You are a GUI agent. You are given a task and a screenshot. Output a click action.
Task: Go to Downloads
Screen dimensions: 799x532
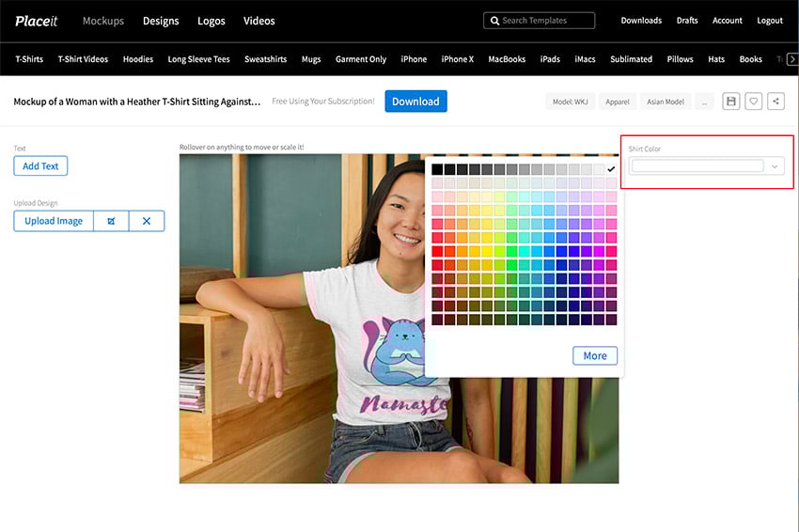(x=641, y=21)
